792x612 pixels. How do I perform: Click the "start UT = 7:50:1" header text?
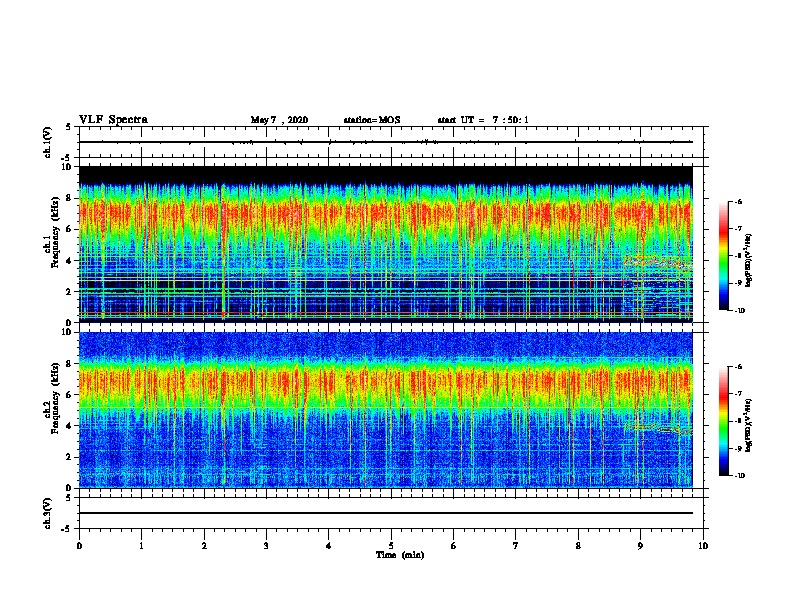(483, 120)
